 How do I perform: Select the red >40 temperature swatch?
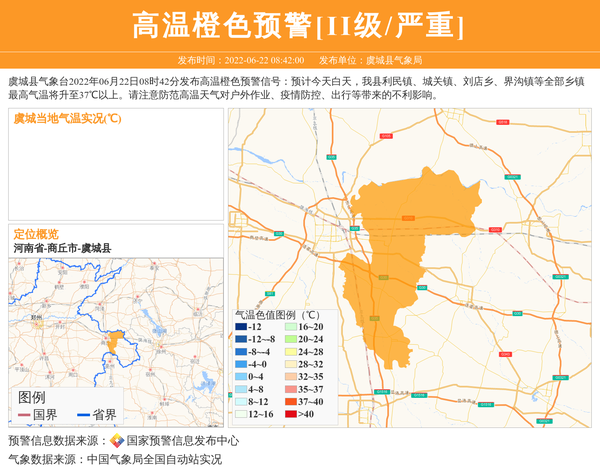click(x=291, y=414)
